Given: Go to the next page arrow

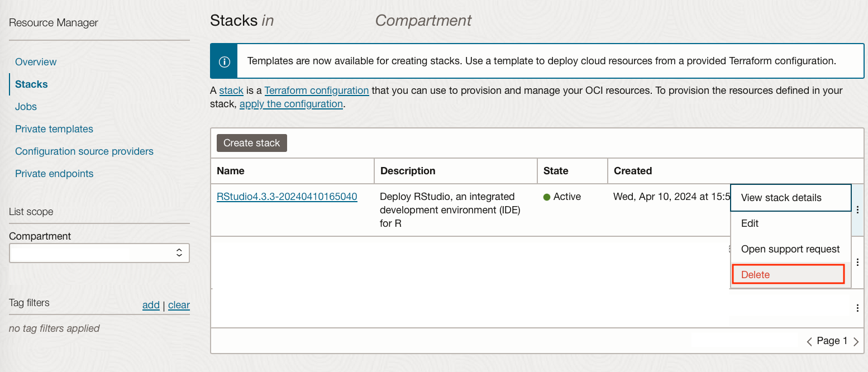Looking at the screenshot, I should 856,341.
